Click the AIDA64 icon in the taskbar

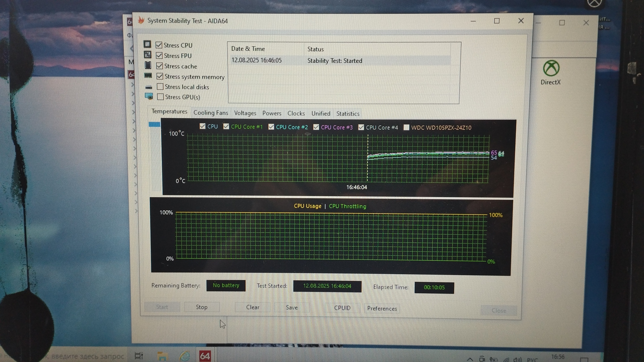coord(205,356)
